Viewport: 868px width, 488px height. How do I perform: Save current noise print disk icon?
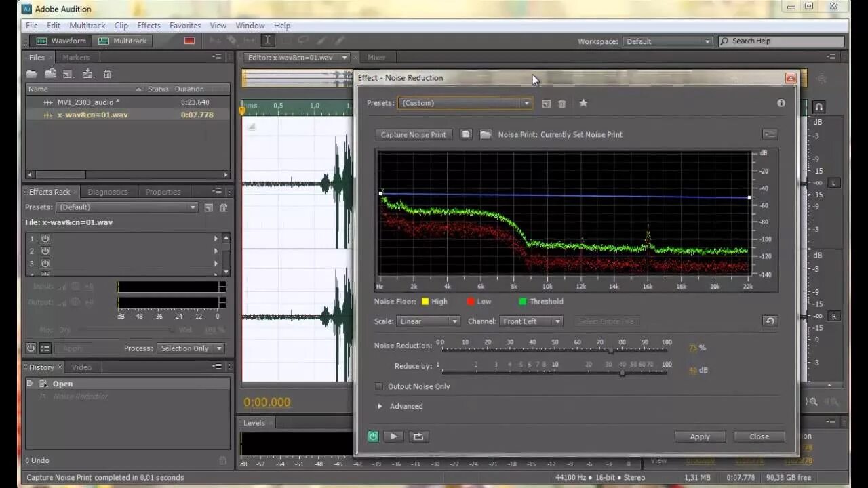(x=466, y=134)
